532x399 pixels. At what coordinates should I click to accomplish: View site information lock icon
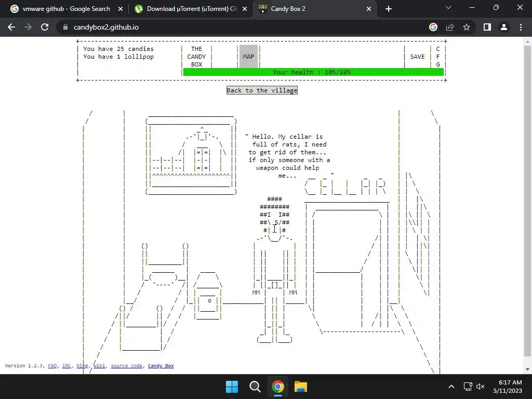[x=65, y=27]
